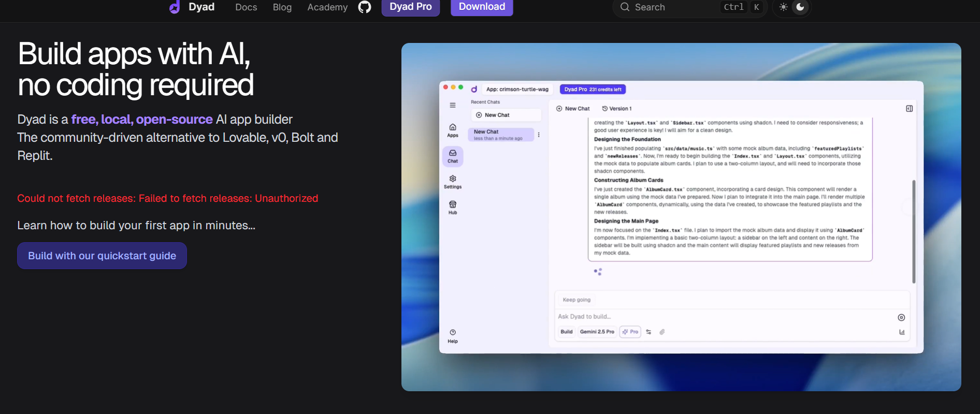Open the Build mode selector in preview
Image resolution: width=980 pixels, height=414 pixels.
[x=567, y=332]
